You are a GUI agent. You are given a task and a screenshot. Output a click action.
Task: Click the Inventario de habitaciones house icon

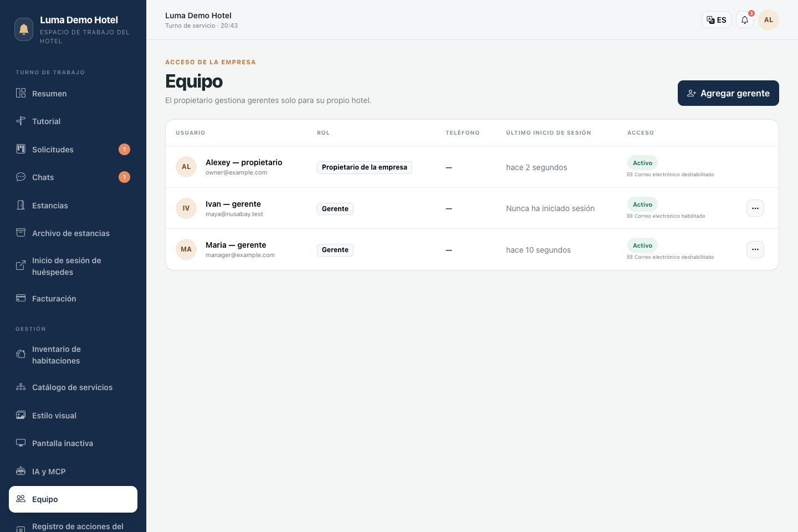pos(21,355)
